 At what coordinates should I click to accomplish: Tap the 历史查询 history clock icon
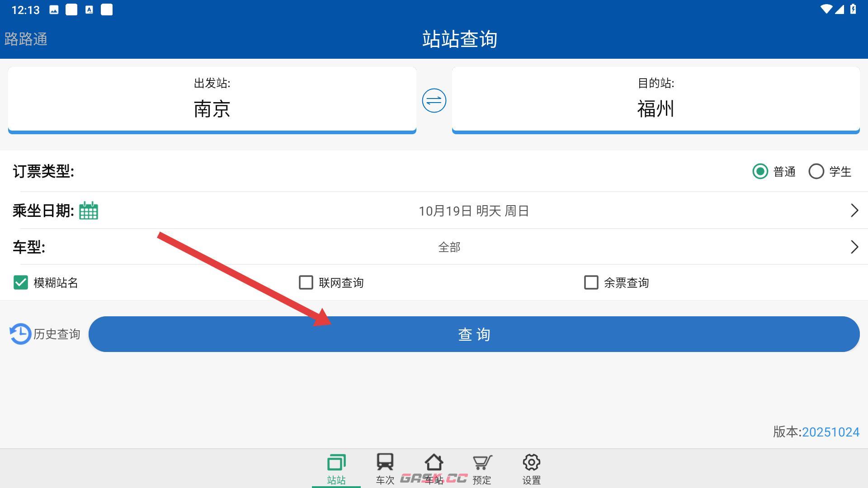19,333
